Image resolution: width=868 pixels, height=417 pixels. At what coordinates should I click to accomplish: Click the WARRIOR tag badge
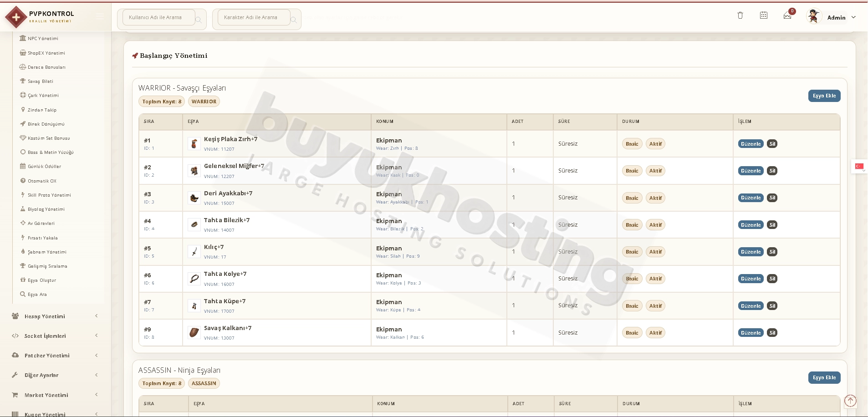(x=204, y=102)
